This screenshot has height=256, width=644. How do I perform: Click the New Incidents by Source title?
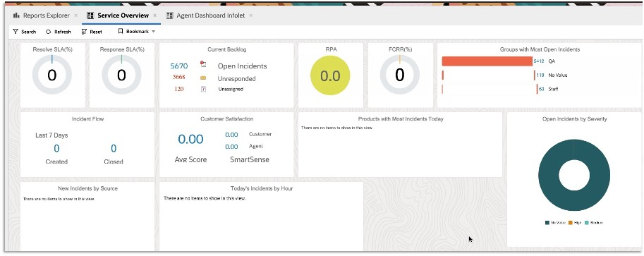coord(88,188)
